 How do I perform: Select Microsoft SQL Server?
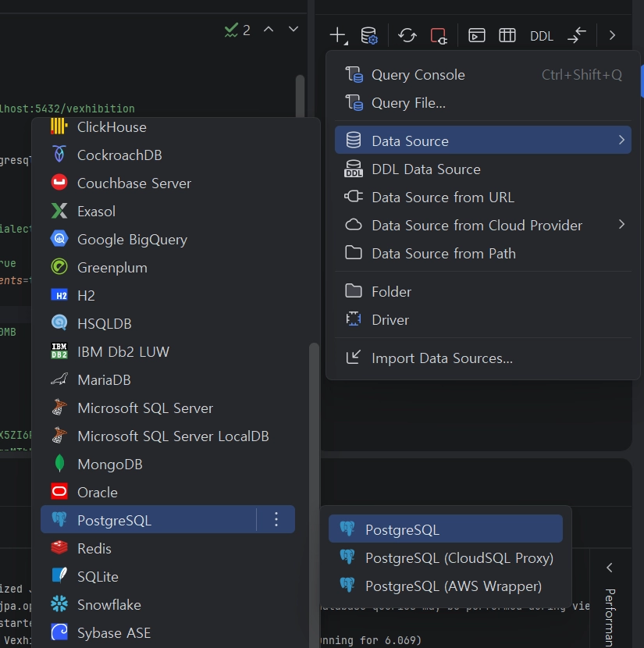[x=168, y=408]
